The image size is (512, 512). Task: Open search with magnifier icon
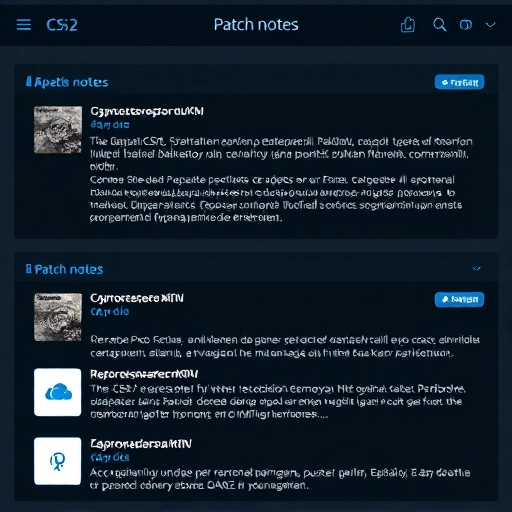pyautogui.click(x=439, y=25)
